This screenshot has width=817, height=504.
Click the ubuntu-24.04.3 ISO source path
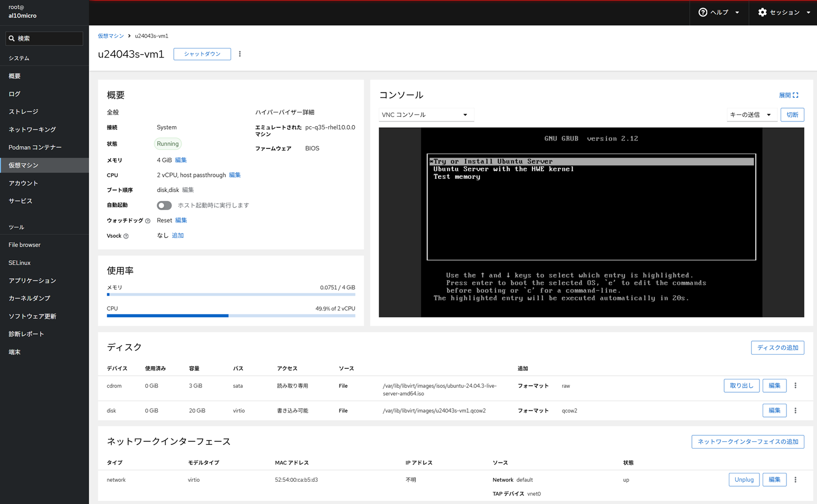440,389
